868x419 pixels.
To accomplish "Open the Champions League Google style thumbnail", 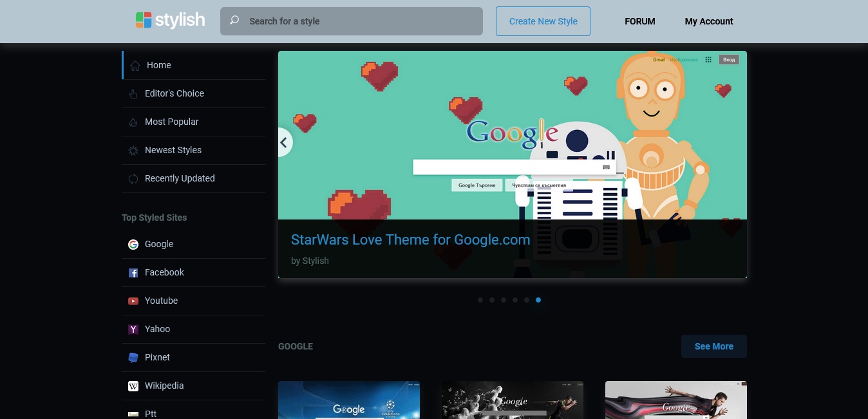I will tap(349, 400).
